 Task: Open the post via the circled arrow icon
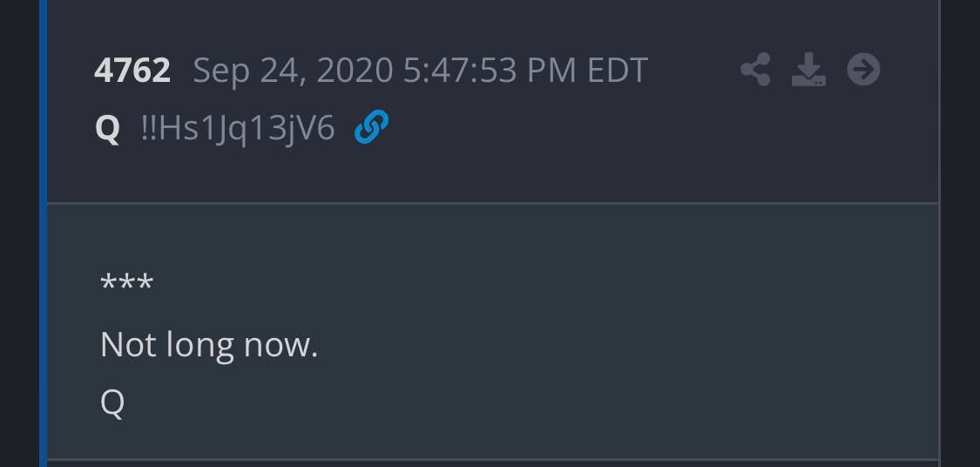click(864, 70)
